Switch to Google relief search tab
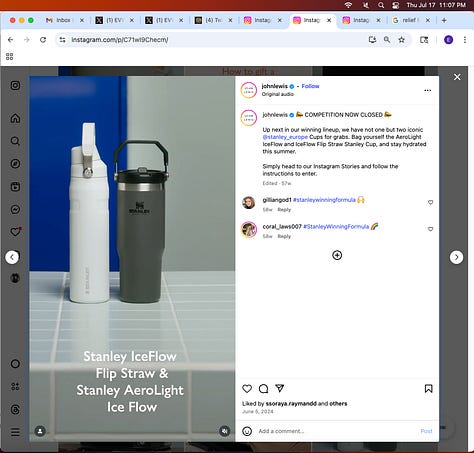The image size is (474, 453). 411,20
